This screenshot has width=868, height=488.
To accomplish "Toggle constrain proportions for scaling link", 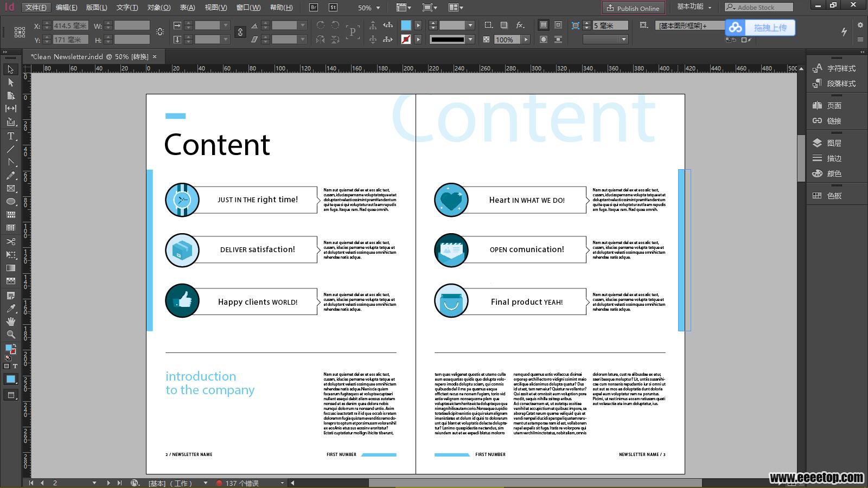I will [x=240, y=32].
